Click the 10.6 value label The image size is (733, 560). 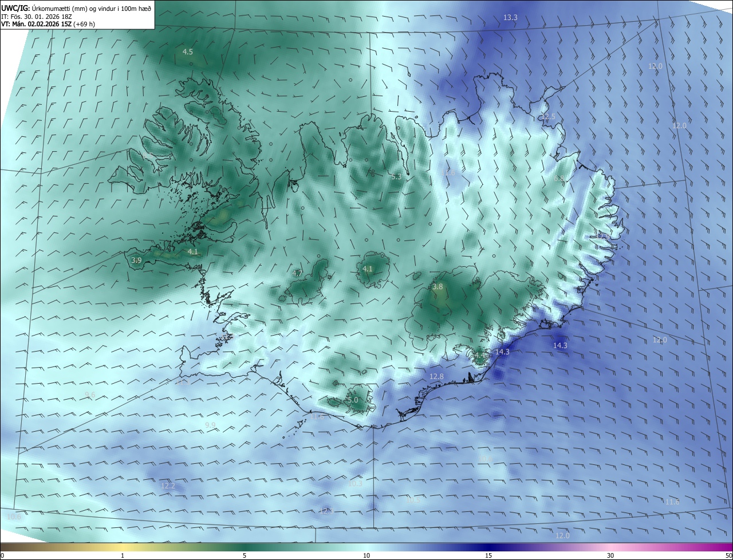point(14,517)
